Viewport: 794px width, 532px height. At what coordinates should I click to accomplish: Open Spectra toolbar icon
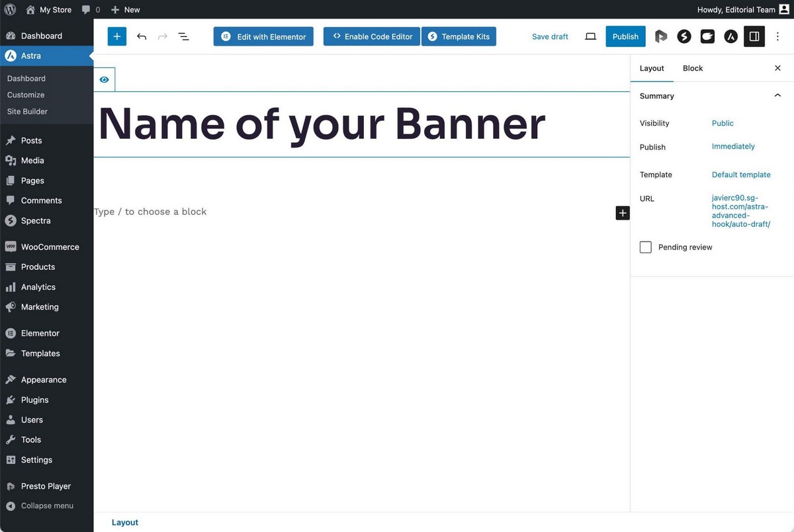coord(684,36)
